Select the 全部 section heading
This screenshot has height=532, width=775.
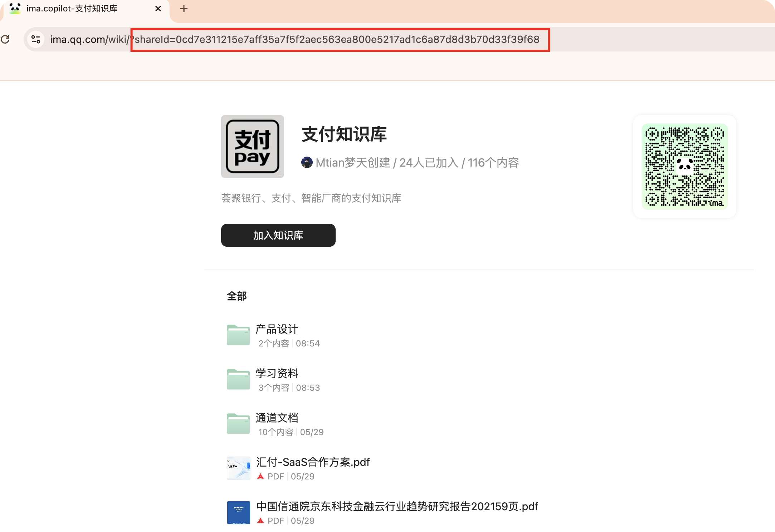[237, 296]
